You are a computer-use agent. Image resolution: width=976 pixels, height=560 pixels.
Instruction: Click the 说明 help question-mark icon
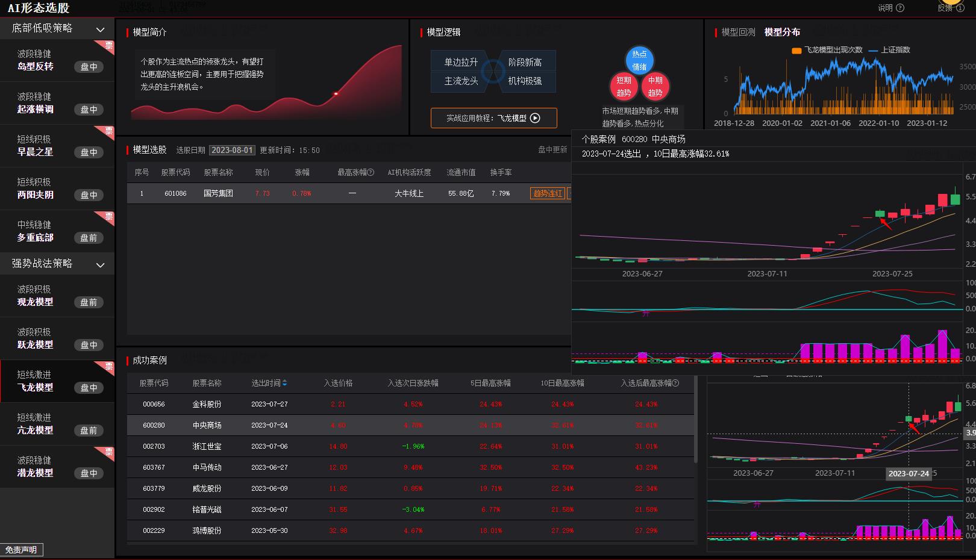pos(900,8)
